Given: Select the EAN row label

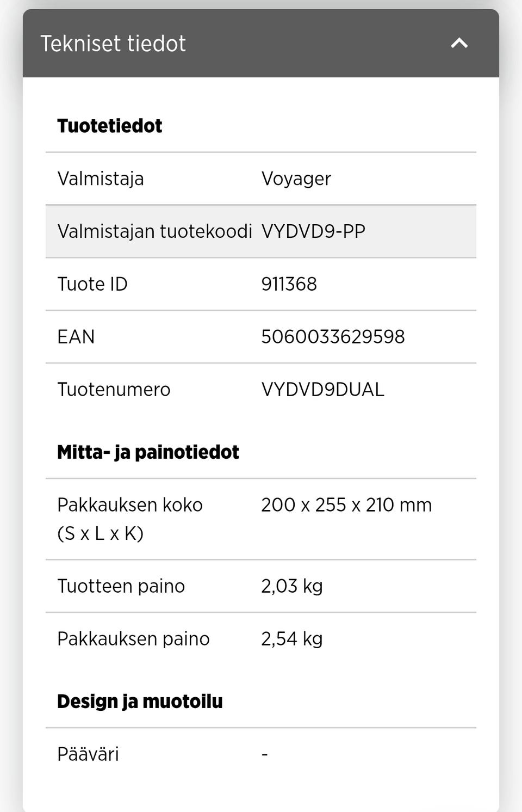Looking at the screenshot, I should pyautogui.click(x=76, y=337).
